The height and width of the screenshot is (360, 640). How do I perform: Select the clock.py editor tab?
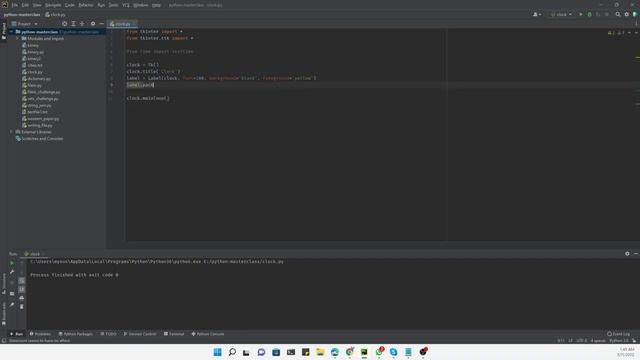(121, 24)
